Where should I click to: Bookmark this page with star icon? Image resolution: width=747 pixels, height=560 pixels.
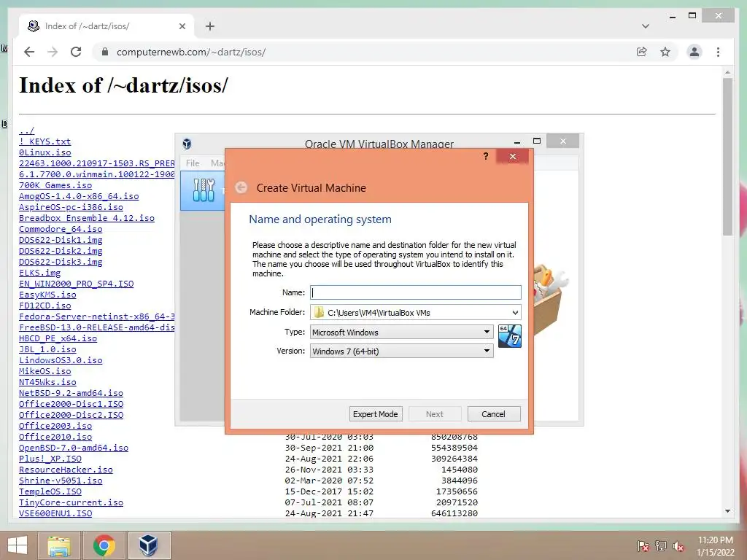pos(665,52)
